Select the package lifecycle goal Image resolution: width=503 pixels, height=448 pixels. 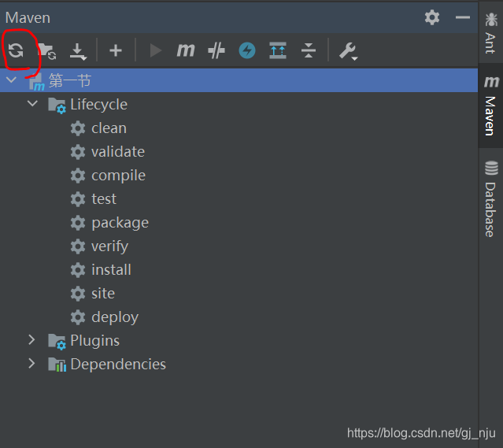120,223
